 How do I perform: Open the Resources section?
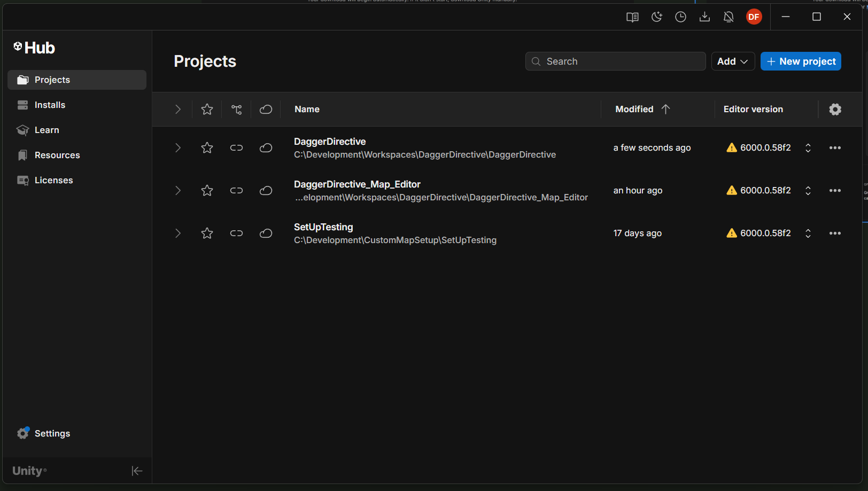(x=77, y=155)
